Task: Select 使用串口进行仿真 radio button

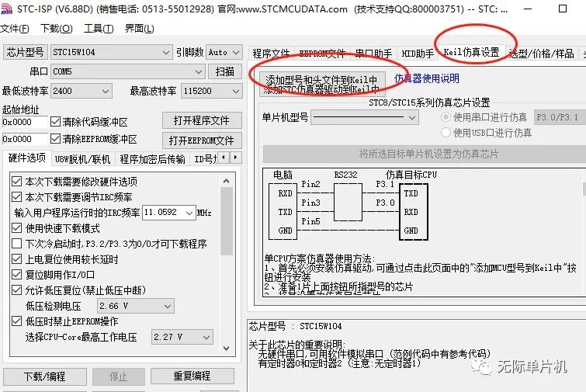Action: pos(445,117)
